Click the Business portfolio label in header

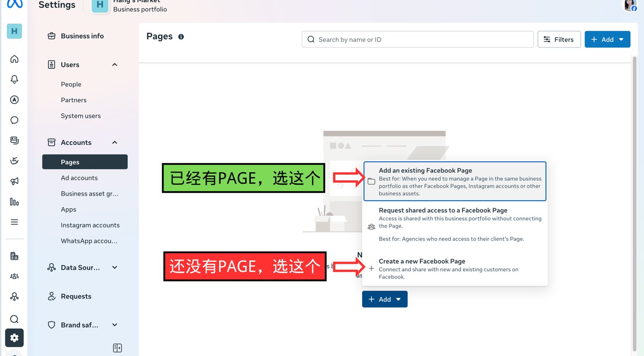click(x=140, y=9)
